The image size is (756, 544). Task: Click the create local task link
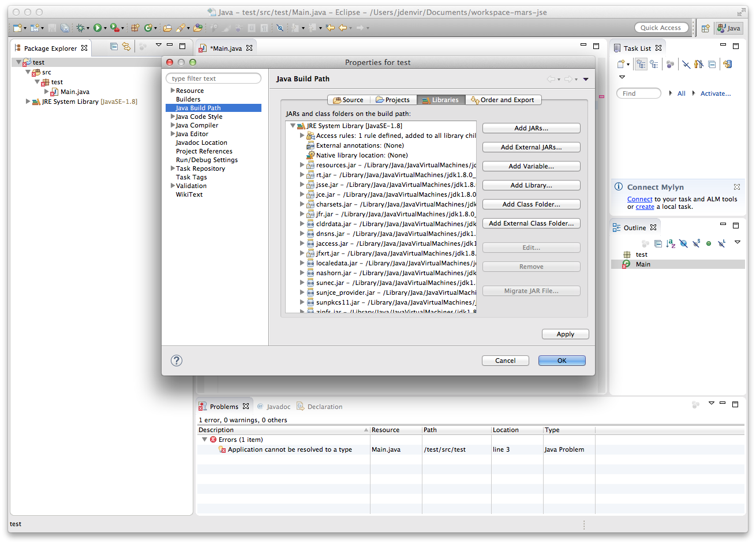[645, 207]
